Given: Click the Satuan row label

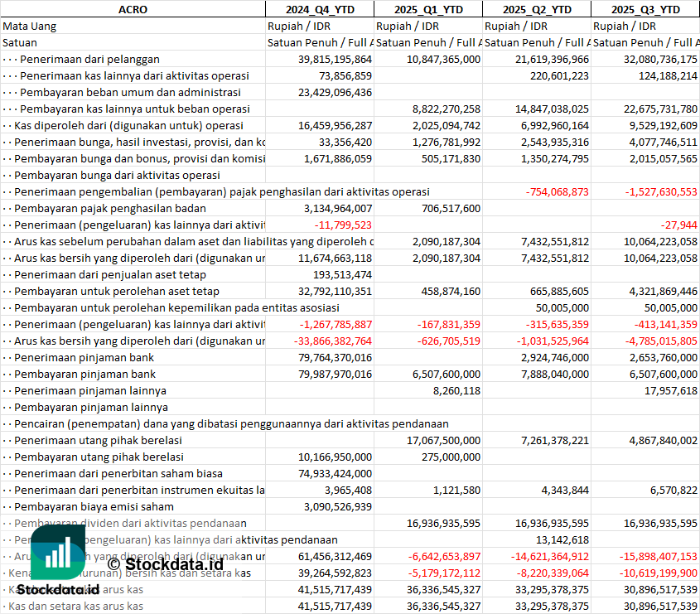Looking at the screenshot, I should (x=20, y=42).
